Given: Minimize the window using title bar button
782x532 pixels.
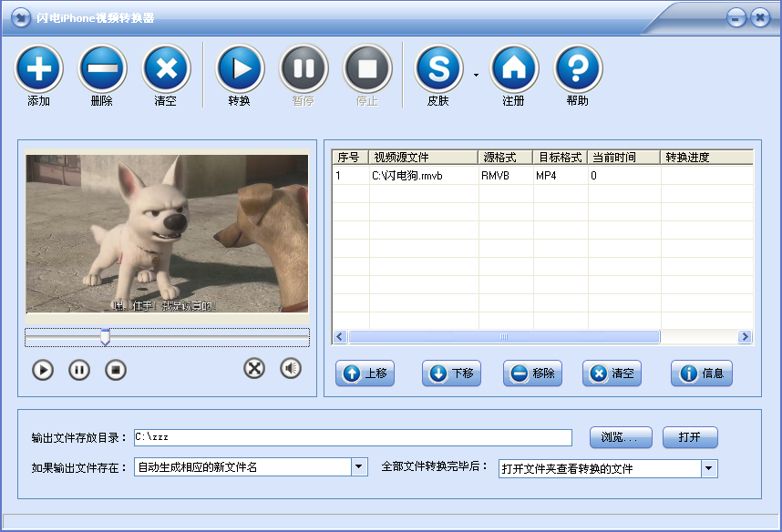Looking at the screenshot, I should click(x=736, y=18).
